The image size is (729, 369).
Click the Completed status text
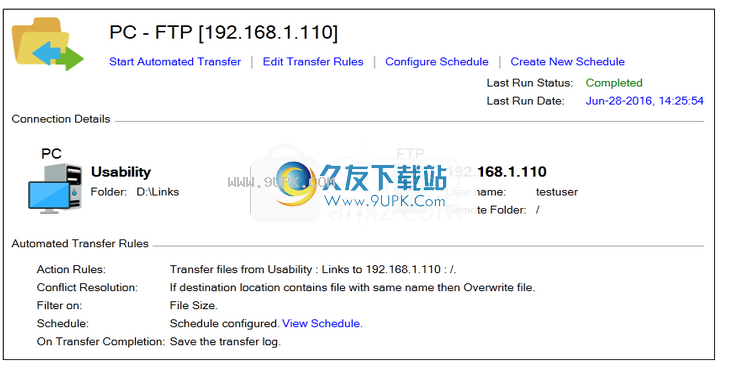(x=614, y=83)
